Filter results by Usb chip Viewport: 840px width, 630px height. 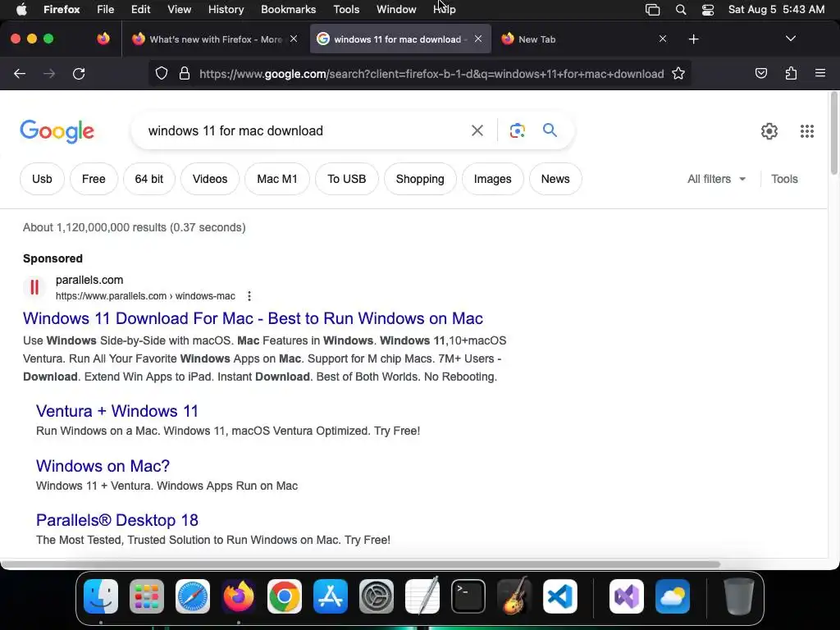(x=42, y=179)
